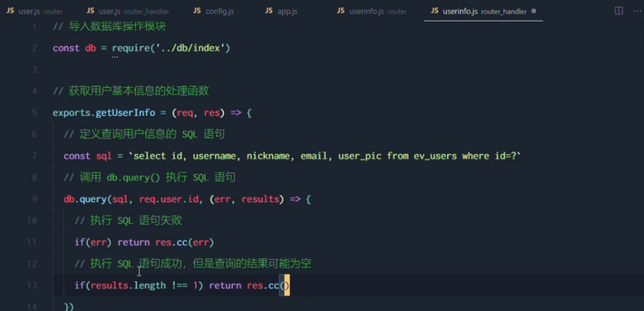Click line number 9 in the gutter
Image resolution: width=644 pixels, height=311 pixels.
(34, 199)
